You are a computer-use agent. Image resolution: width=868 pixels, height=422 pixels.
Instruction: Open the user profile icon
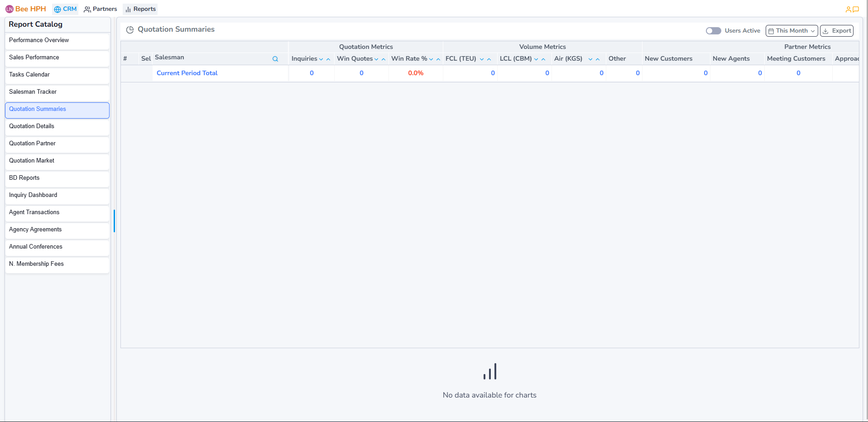(848, 9)
